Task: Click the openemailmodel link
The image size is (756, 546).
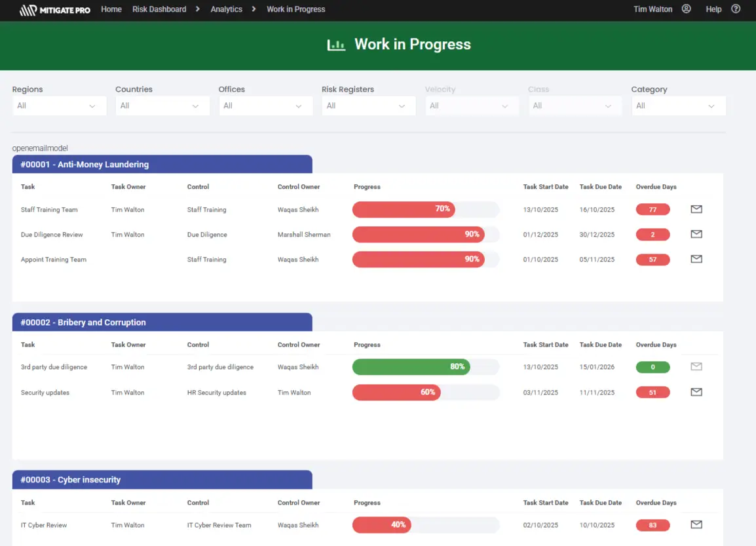Action: [39, 148]
